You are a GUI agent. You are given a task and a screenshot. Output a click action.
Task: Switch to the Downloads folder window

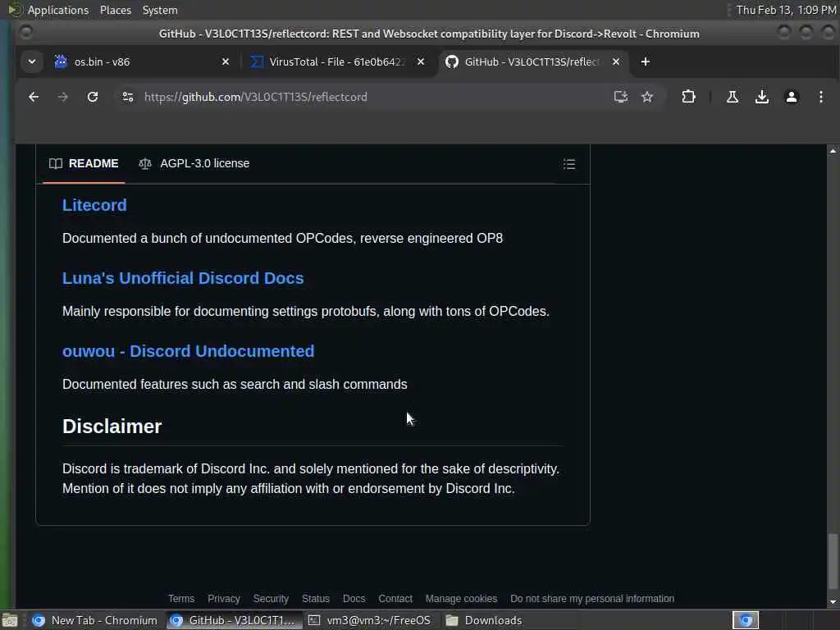coord(485,620)
